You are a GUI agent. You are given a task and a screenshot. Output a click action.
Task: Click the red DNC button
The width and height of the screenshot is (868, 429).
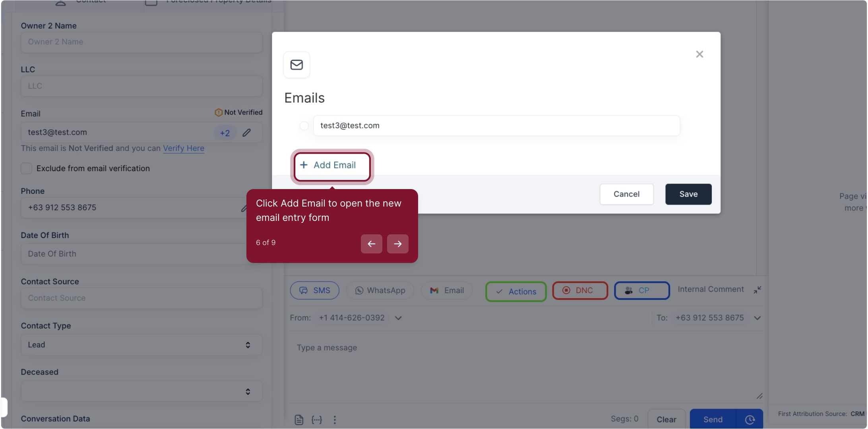[580, 290]
